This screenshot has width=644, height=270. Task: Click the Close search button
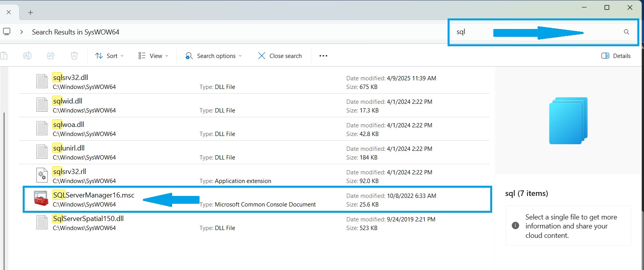click(280, 56)
